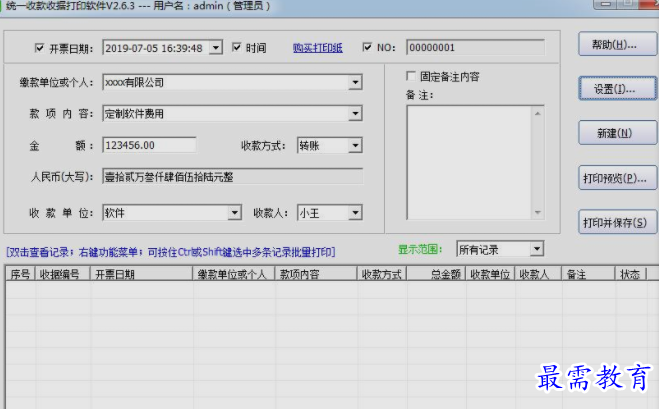Click the 备注 scrollbar up arrow

click(538, 113)
